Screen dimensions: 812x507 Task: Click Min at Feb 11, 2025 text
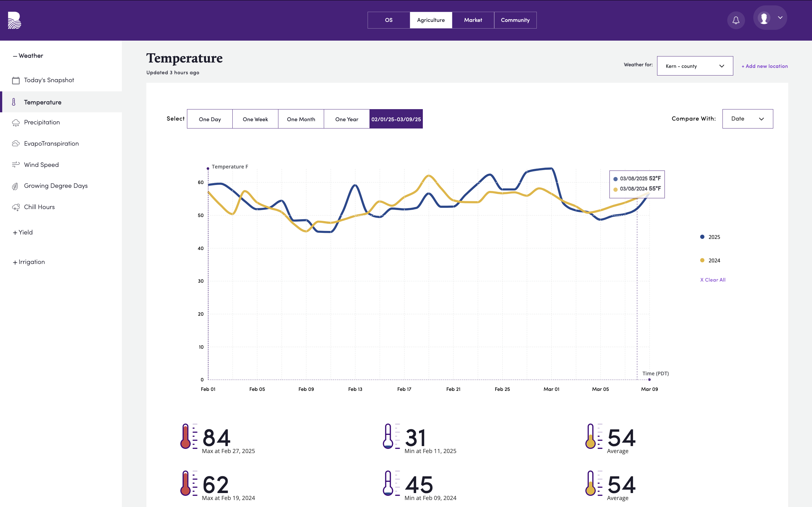(430, 451)
